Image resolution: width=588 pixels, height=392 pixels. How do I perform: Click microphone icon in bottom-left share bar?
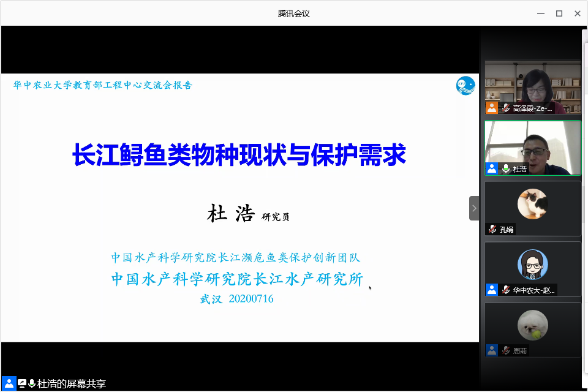(32, 383)
